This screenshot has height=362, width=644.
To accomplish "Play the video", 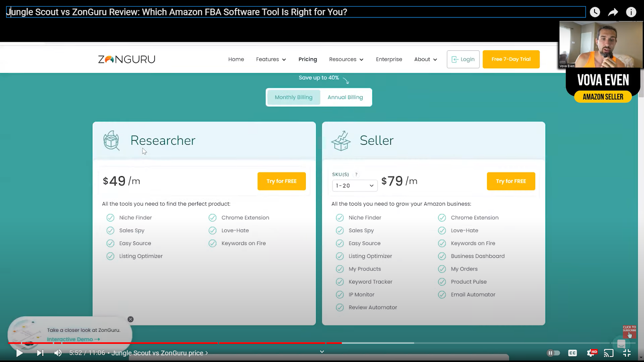I will [19, 353].
